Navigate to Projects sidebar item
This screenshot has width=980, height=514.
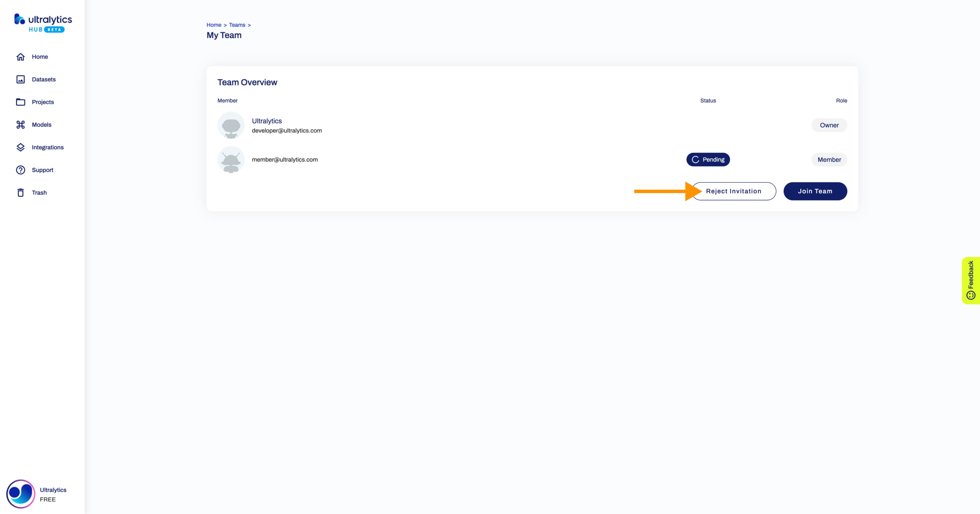(x=43, y=102)
